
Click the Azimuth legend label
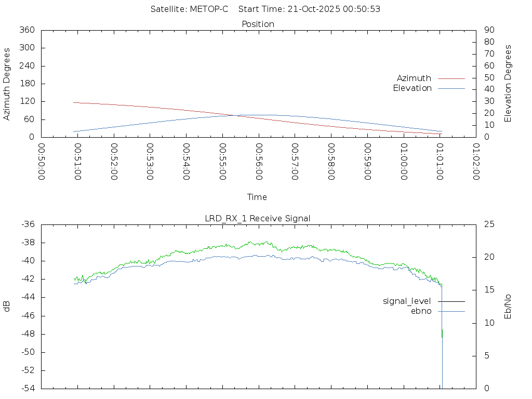414,78
